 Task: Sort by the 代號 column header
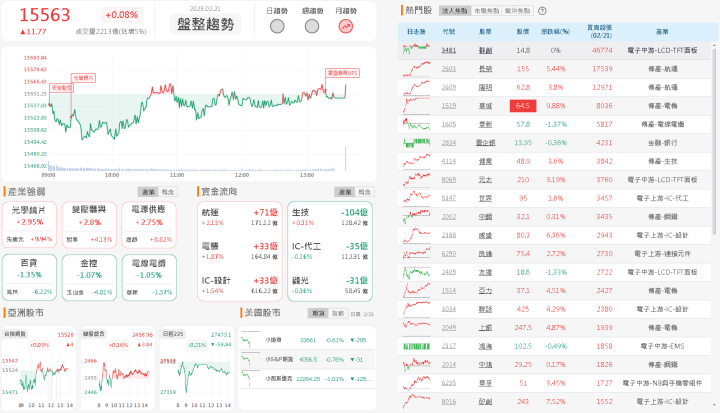[x=449, y=32]
